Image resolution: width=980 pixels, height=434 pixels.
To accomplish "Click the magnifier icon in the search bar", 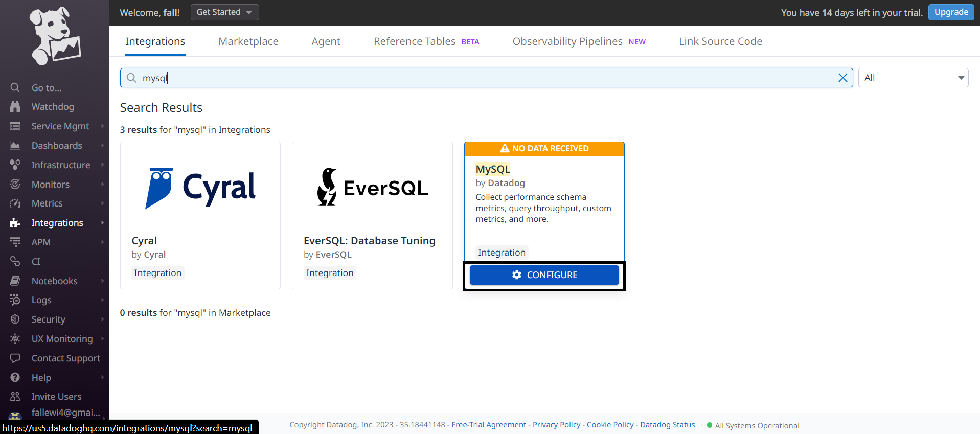I will click(x=131, y=78).
